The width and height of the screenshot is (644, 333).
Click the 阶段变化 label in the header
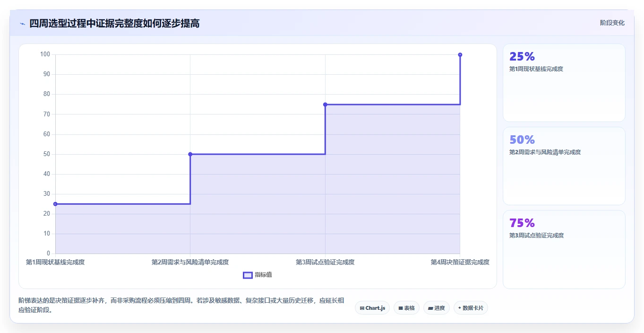[612, 23]
